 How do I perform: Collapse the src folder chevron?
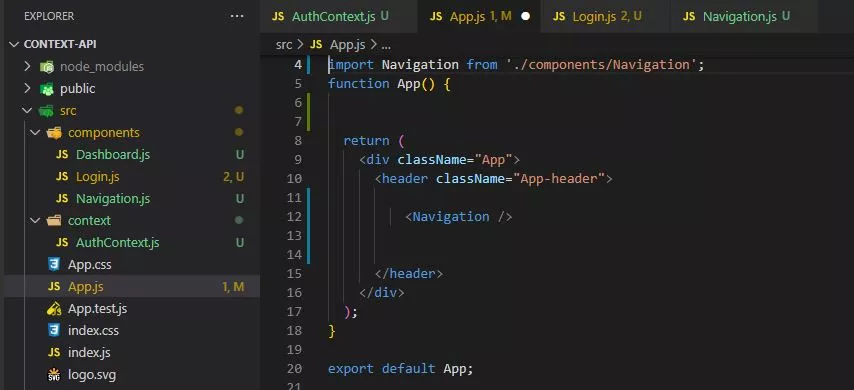27,111
